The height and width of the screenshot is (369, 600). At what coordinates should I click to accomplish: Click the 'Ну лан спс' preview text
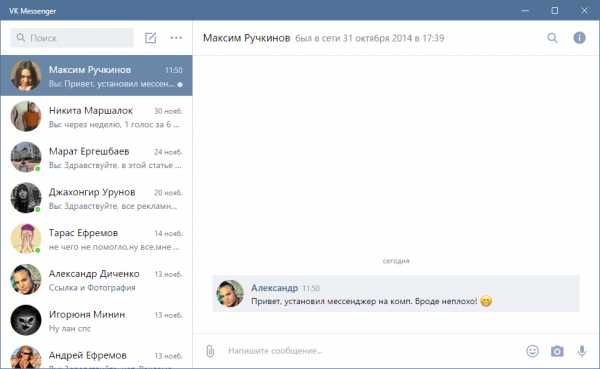(70, 328)
